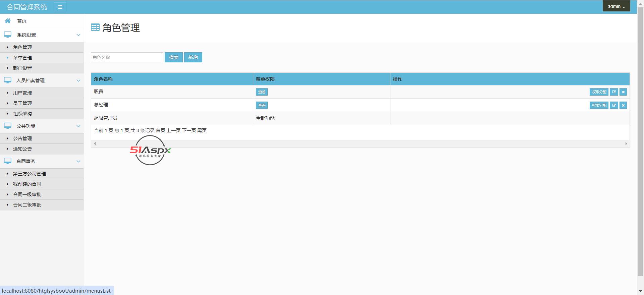The height and width of the screenshot is (295, 644).
Task: Click the 超级管理员 role cell
Action: tap(172, 118)
